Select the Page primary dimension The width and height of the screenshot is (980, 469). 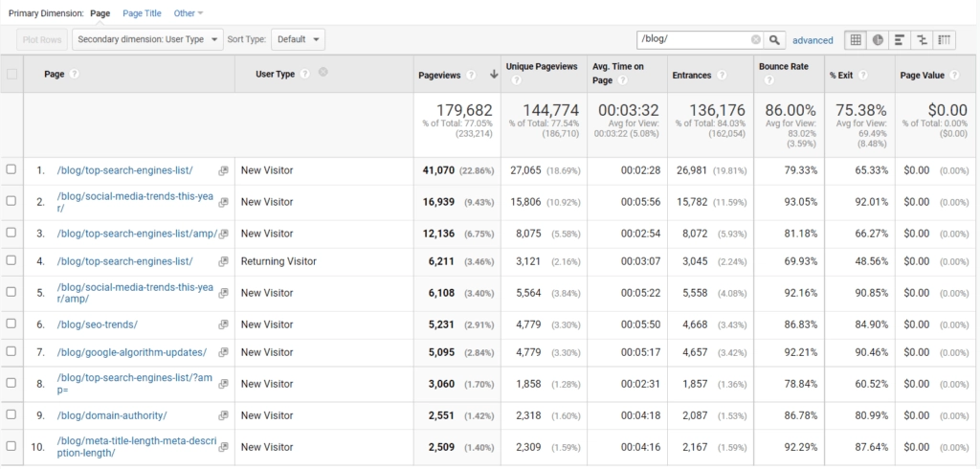100,13
